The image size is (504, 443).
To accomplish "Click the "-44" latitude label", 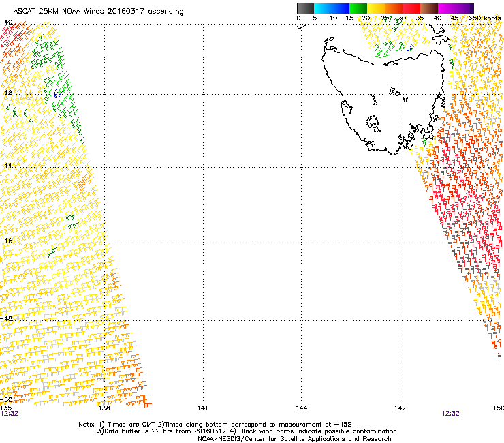I will tap(6, 166).
